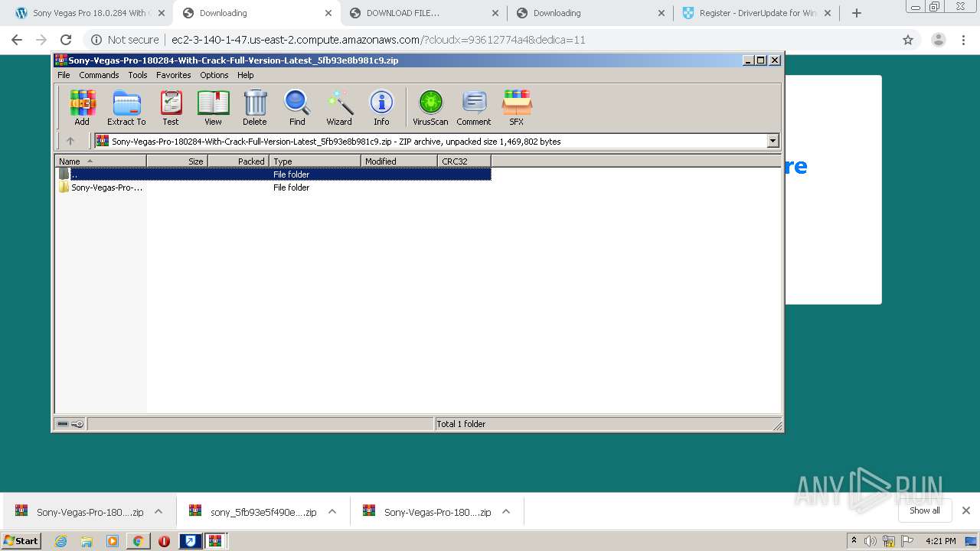Expand options for third Sony-Vegas-Pro-180 download
This screenshot has height=551, width=980.
pos(506,511)
